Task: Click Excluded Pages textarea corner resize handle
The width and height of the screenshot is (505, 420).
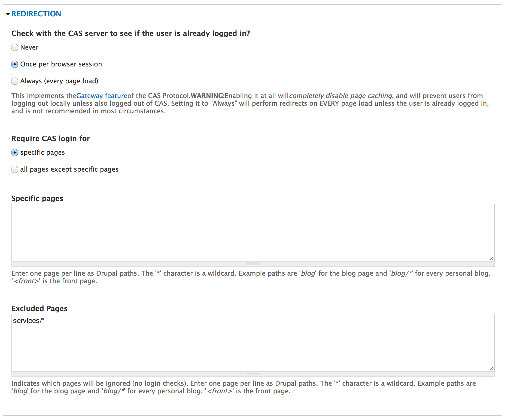Action: pos(491,369)
